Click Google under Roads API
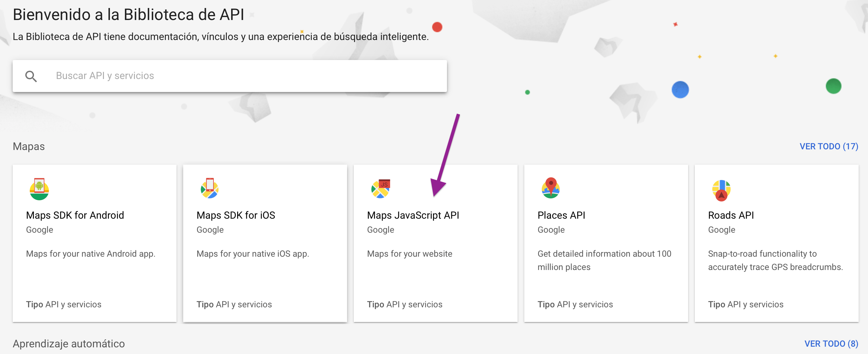Viewport: 868px width, 354px height. [x=721, y=230]
